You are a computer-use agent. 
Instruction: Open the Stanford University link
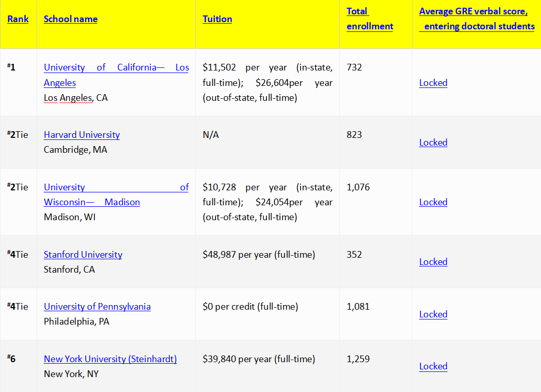(83, 255)
